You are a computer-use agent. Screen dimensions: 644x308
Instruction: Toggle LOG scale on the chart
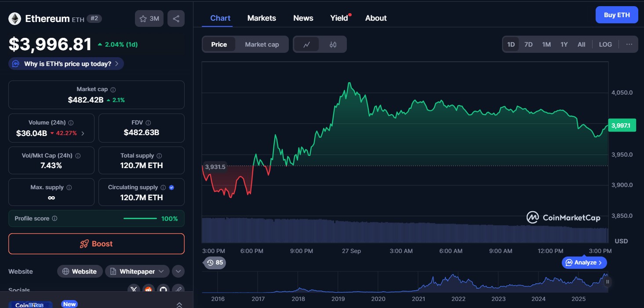click(x=605, y=44)
